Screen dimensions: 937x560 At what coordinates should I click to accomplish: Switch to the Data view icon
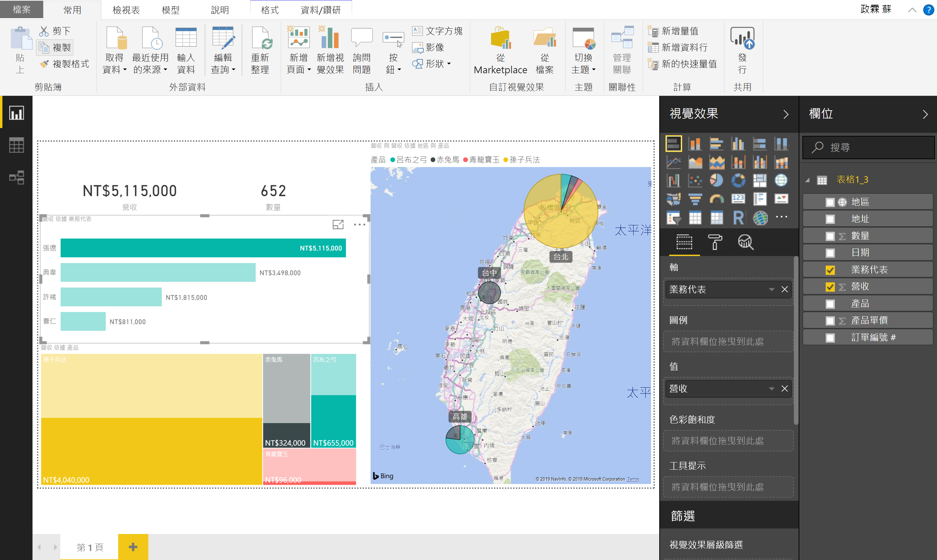tap(16, 145)
